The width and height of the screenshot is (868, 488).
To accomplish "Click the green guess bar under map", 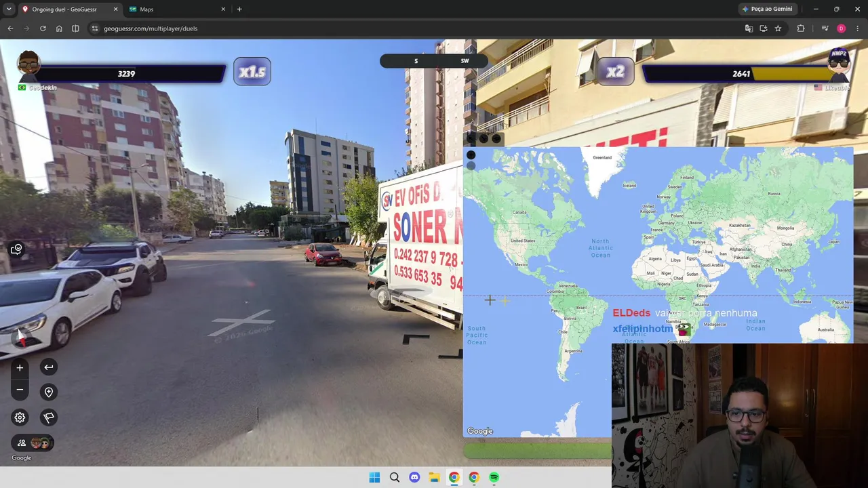I will 537,450.
